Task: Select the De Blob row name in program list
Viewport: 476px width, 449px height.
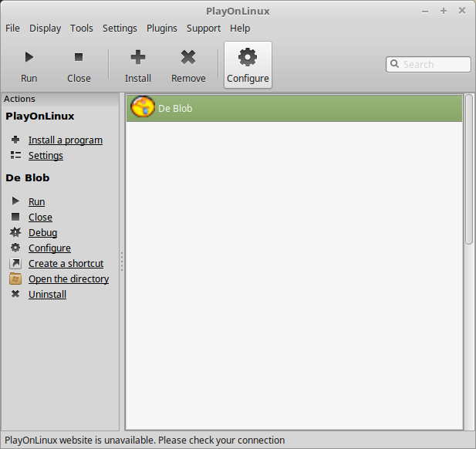Action: tap(175, 108)
